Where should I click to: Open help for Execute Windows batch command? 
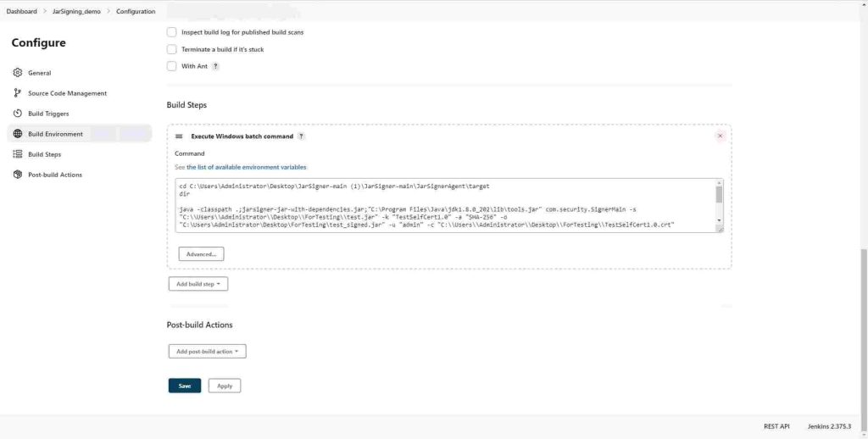point(301,136)
